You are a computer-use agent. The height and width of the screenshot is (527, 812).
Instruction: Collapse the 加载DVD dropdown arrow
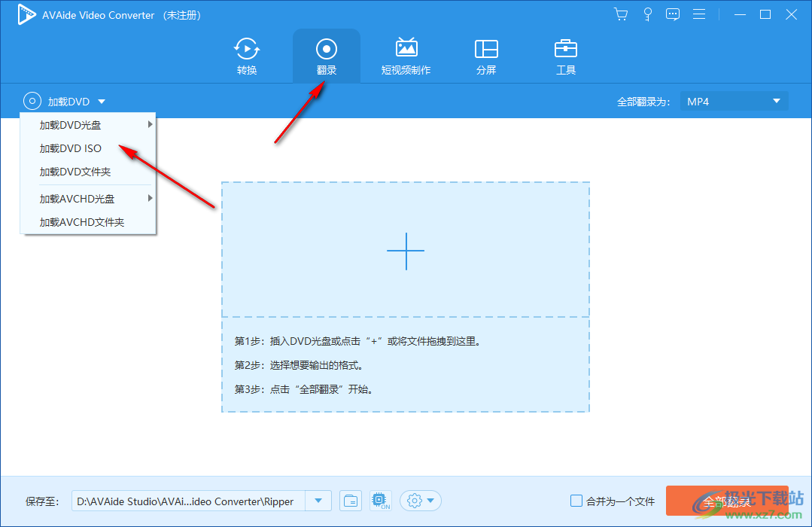(102, 102)
